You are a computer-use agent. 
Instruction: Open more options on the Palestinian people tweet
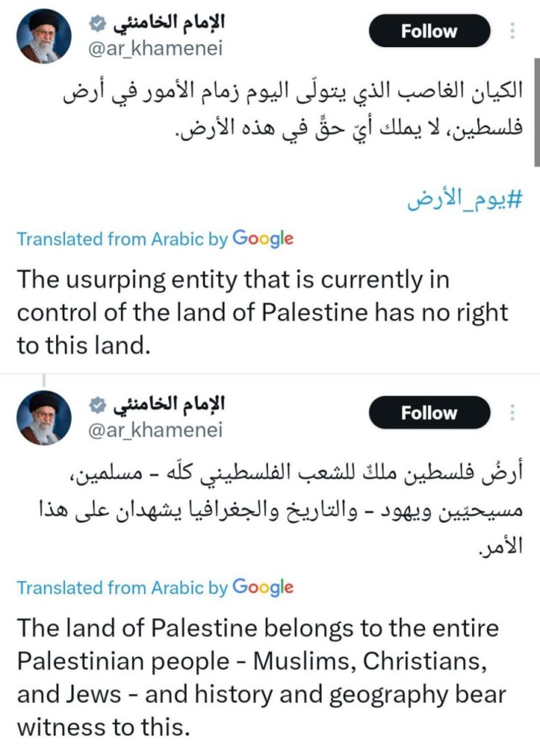click(x=513, y=413)
